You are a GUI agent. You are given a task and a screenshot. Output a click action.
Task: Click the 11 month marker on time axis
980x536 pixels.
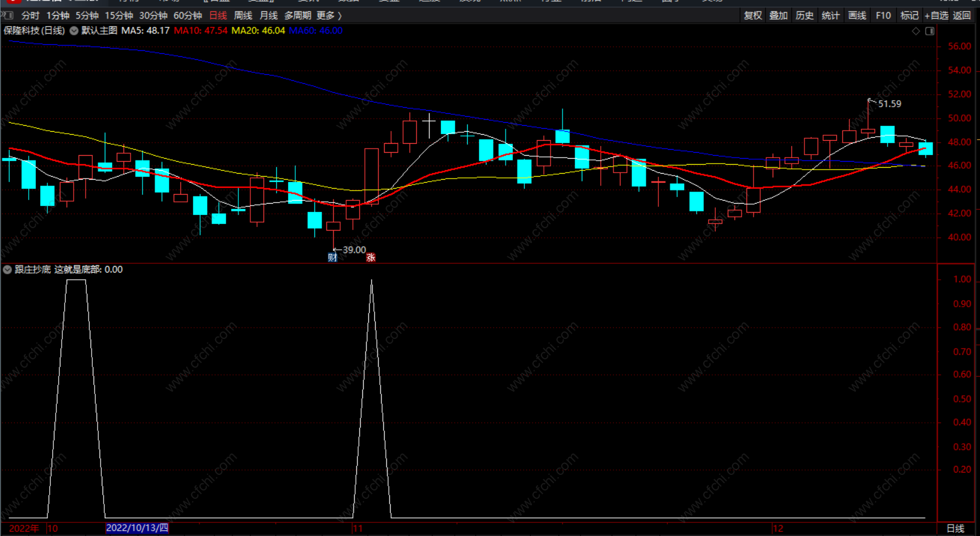pos(358,529)
